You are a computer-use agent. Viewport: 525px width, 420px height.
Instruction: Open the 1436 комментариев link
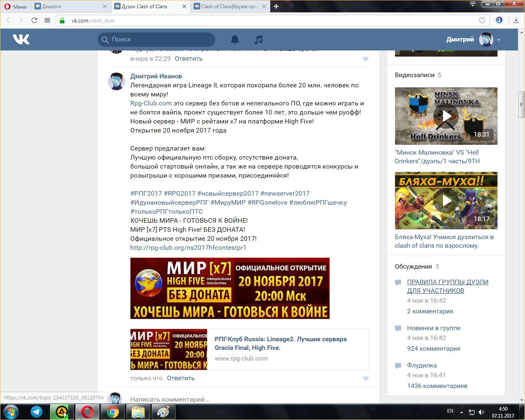[437, 386]
